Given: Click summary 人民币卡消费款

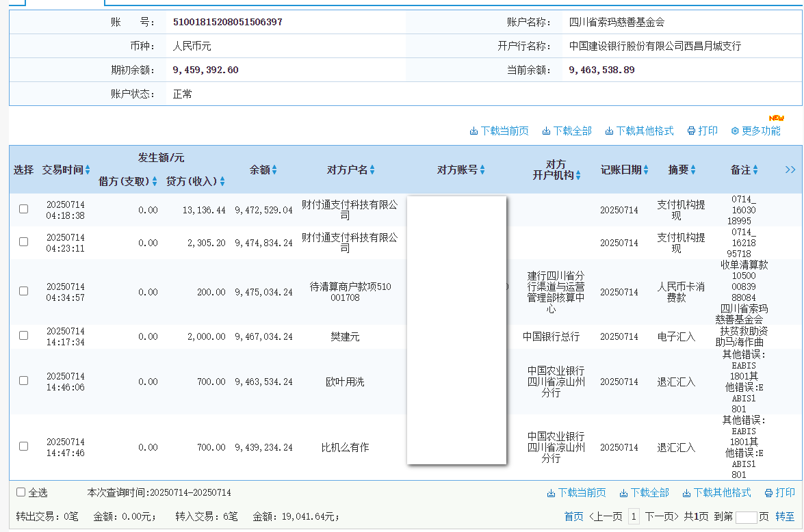Looking at the screenshot, I should tap(681, 292).
